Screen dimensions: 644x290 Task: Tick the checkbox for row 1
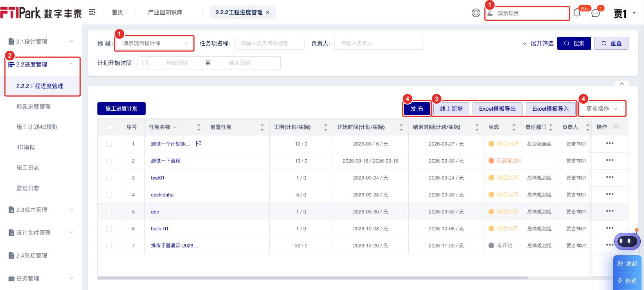[109, 144]
